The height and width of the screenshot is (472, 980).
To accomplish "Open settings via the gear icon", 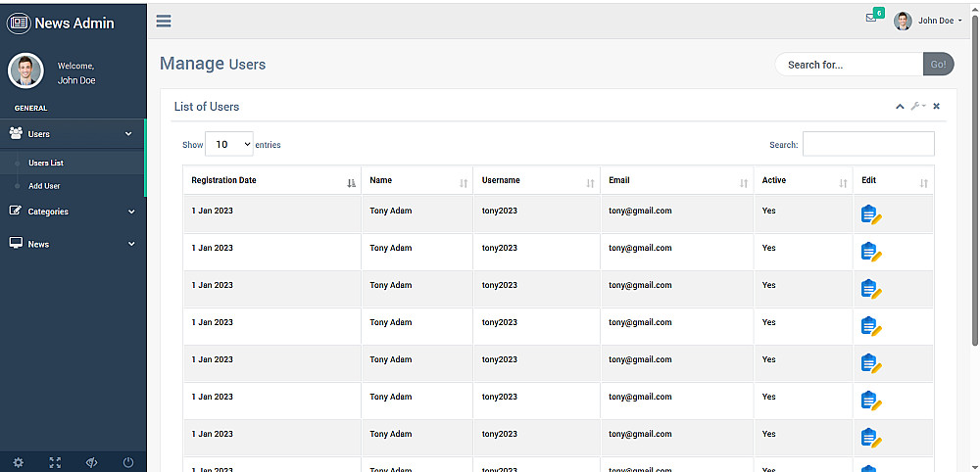I will click(18, 462).
